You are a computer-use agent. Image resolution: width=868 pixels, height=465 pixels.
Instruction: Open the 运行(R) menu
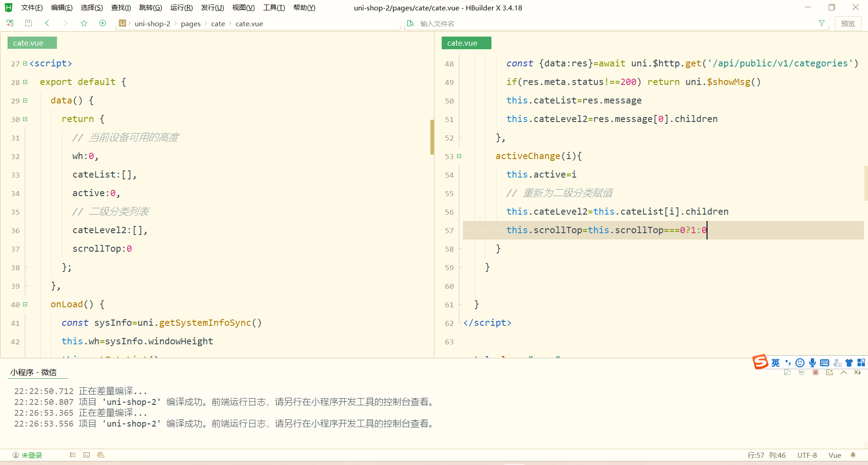[181, 8]
